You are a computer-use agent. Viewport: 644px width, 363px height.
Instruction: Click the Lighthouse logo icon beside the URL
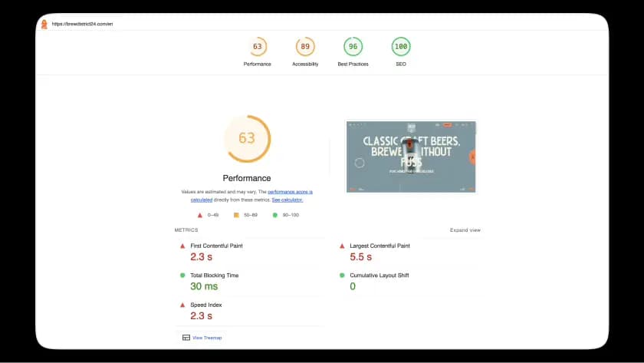pyautogui.click(x=44, y=25)
